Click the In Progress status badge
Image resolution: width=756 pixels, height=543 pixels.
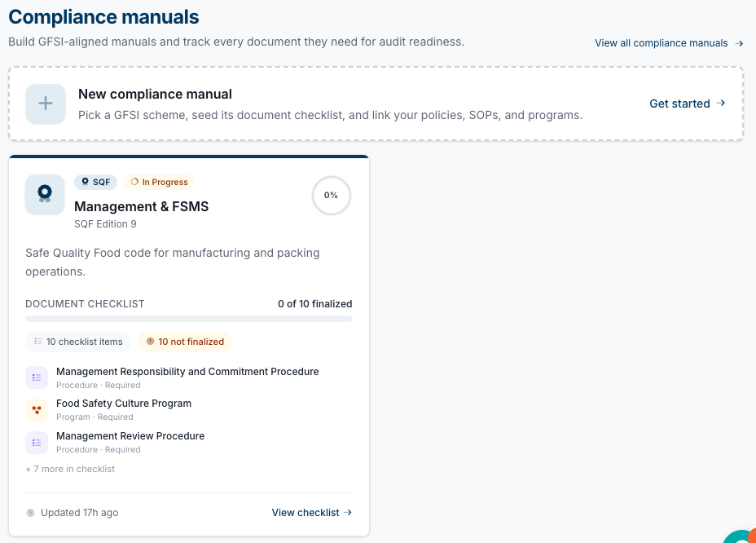(x=159, y=182)
